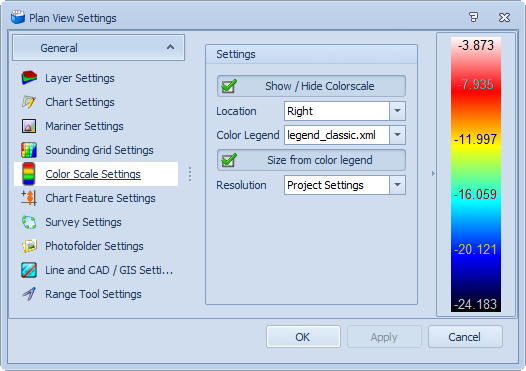Click the panel collapse arrow beside colorscale

(x=433, y=173)
